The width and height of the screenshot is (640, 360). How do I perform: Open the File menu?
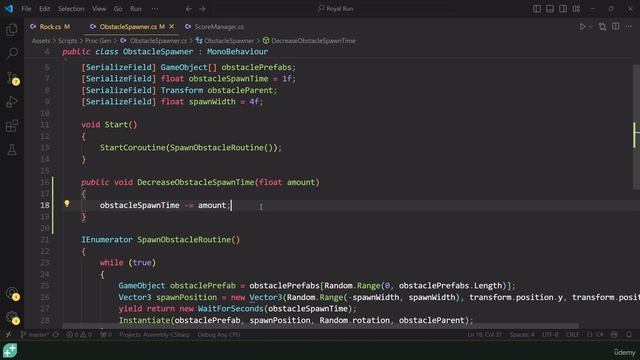tap(26, 9)
